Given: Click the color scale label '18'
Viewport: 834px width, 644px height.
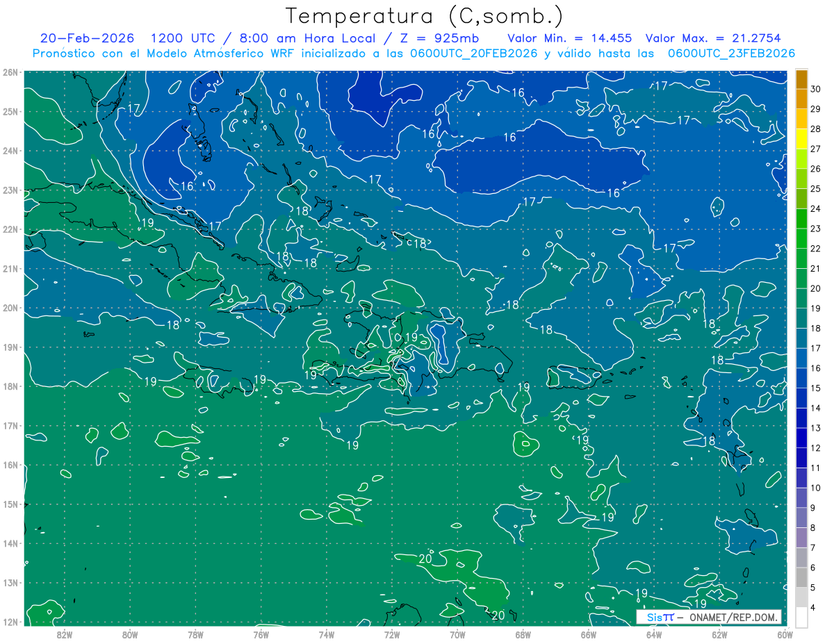Looking at the screenshot, I should (x=815, y=328).
